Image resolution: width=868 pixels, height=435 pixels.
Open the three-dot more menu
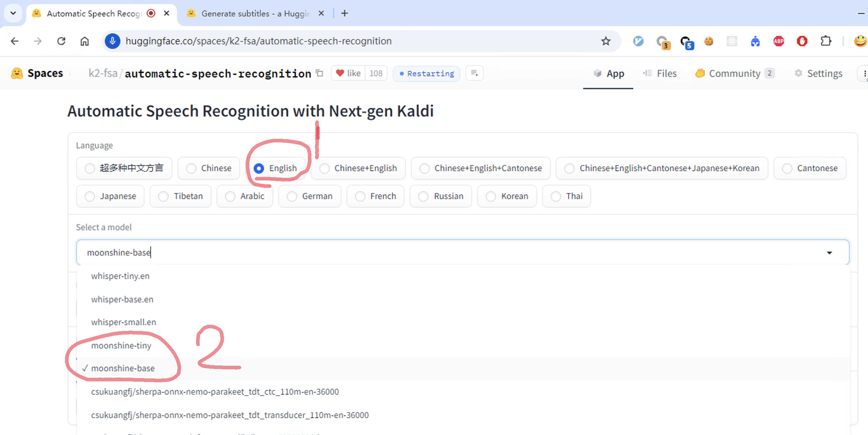click(864, 73)
